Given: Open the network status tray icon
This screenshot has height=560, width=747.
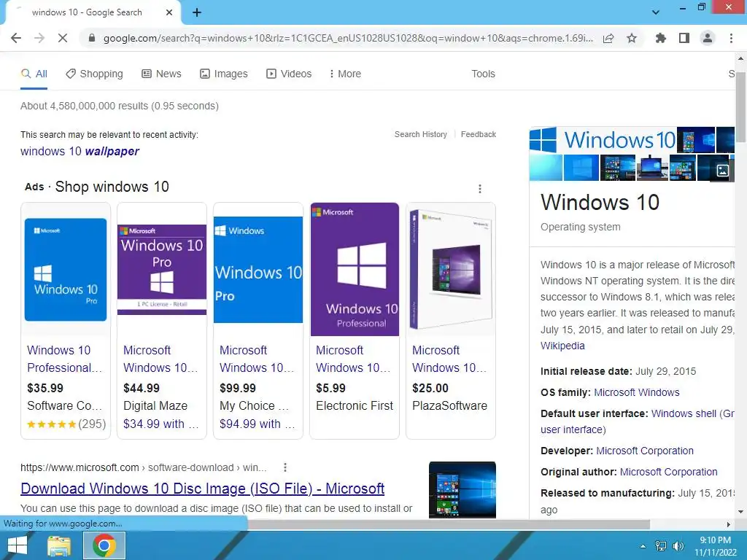Looking at the screenshot, I should tap(661, 546).
